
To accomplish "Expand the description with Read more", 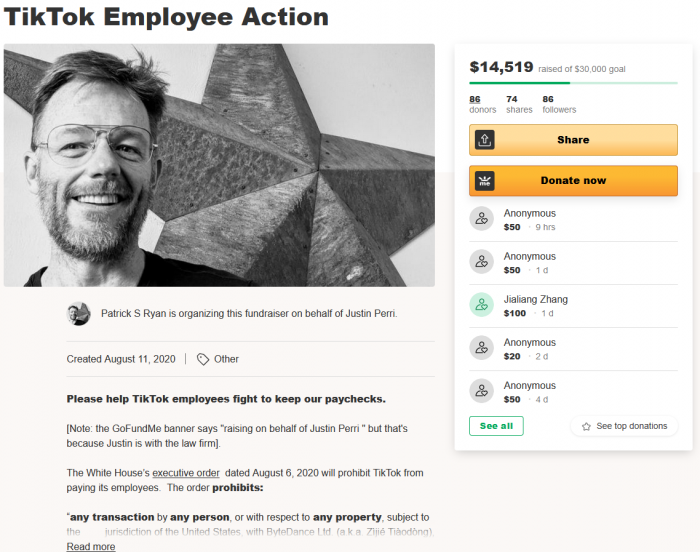I will (91, 547).
